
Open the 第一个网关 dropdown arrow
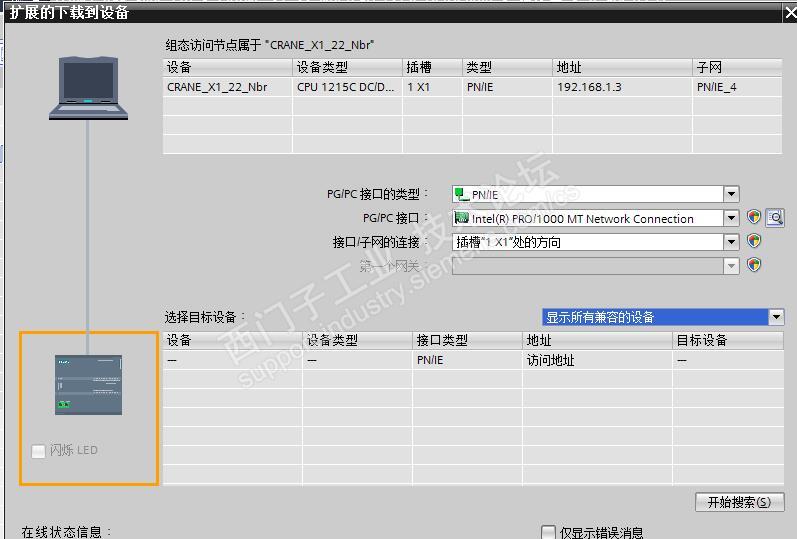pos(731,265)
